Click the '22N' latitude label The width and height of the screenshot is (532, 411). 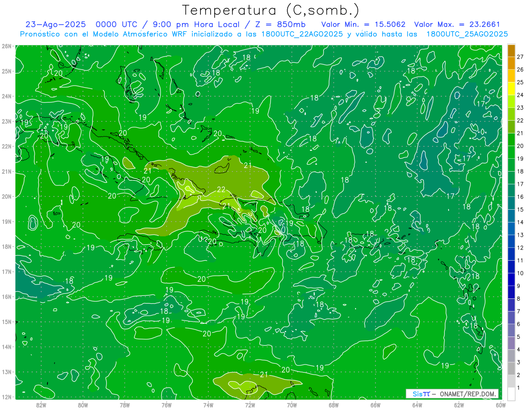(x=6, y=146)
